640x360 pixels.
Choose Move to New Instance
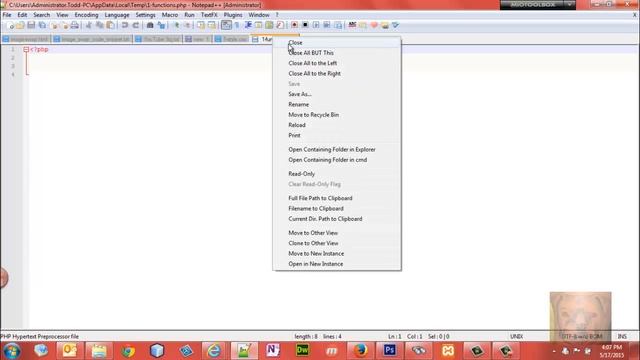(x=337, y=253)
